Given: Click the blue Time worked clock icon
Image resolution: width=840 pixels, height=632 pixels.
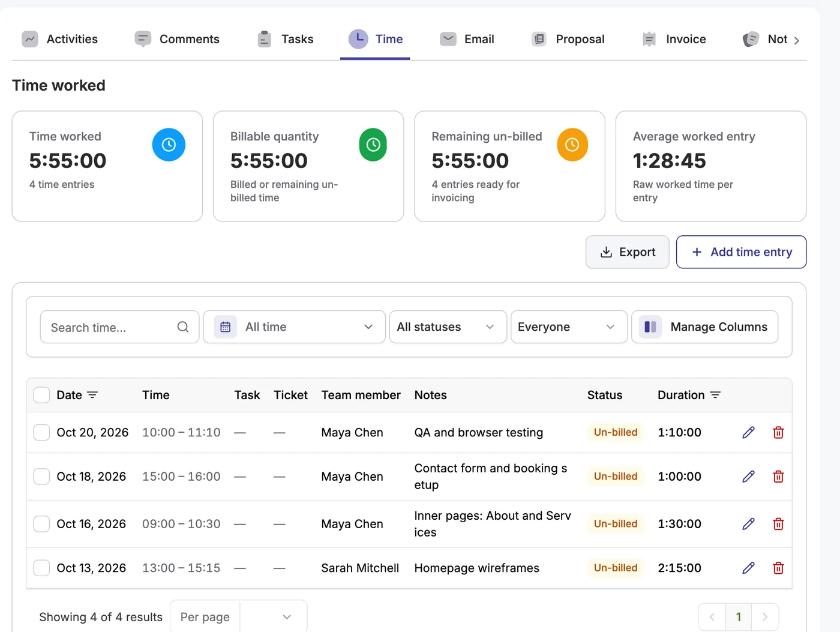Looking at the screenshot, I should (169, 145).
